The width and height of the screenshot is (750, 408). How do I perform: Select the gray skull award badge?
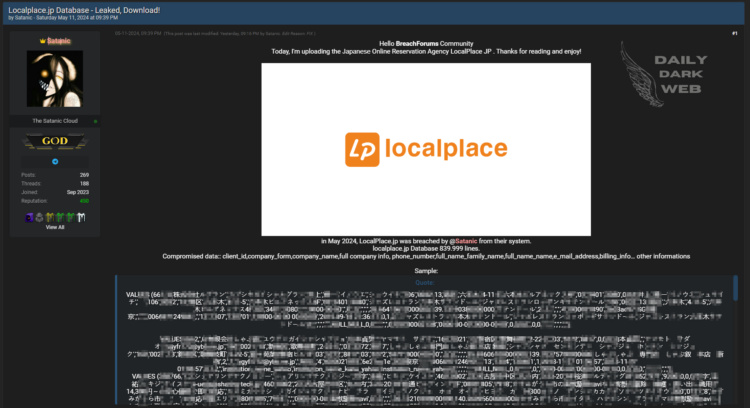click(39, 218)
